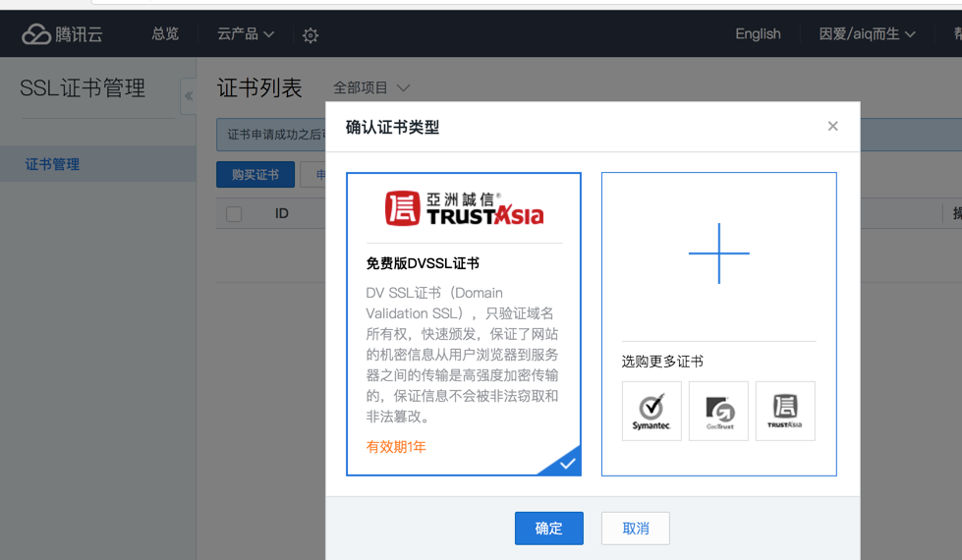Switch language to English
Screen dimensions: 962x560
758,34
